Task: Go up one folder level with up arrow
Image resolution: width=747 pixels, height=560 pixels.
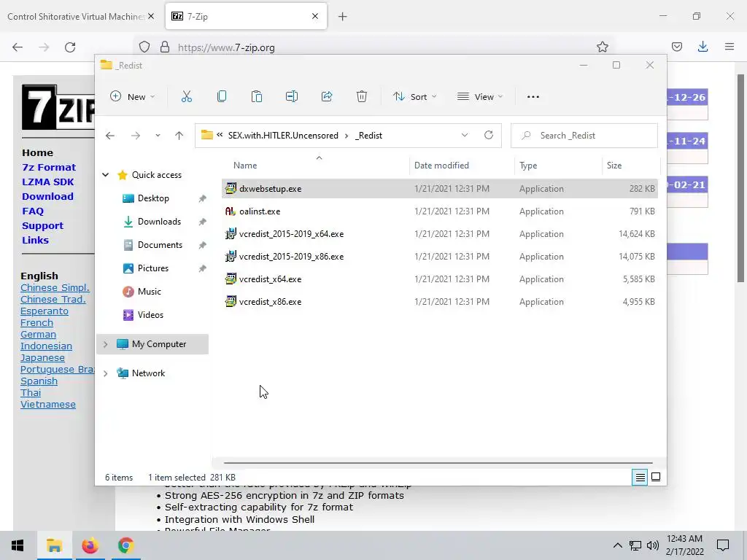Action: click(179, 136)
